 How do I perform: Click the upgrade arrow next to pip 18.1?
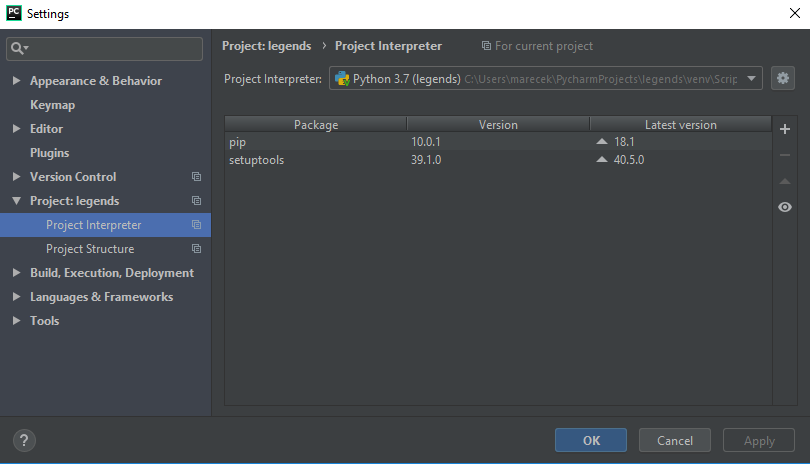pyautogui.click(x=601, y=142)
